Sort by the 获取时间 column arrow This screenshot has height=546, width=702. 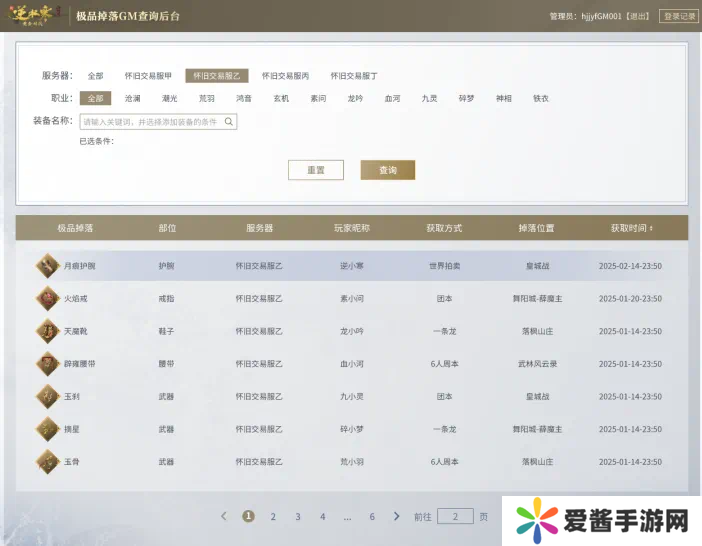point(651,228)
